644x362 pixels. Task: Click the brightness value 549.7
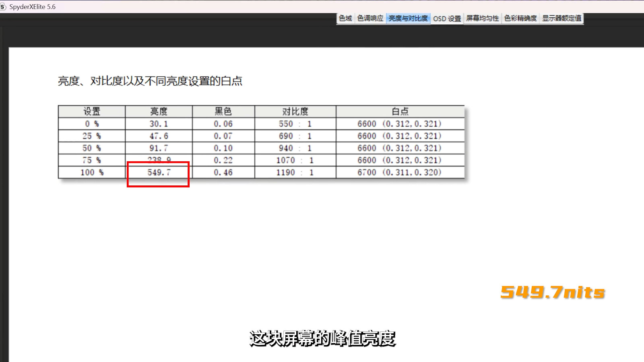[159, 172]
